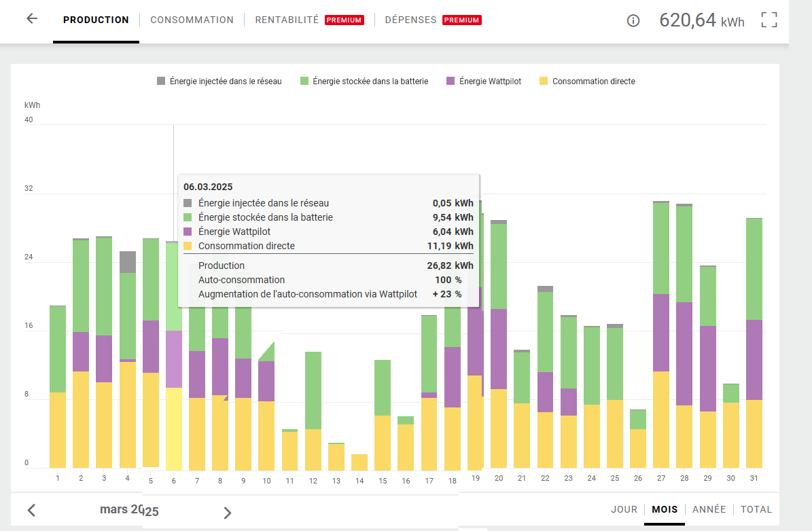Select the MOIS time range

click(665, 509)
